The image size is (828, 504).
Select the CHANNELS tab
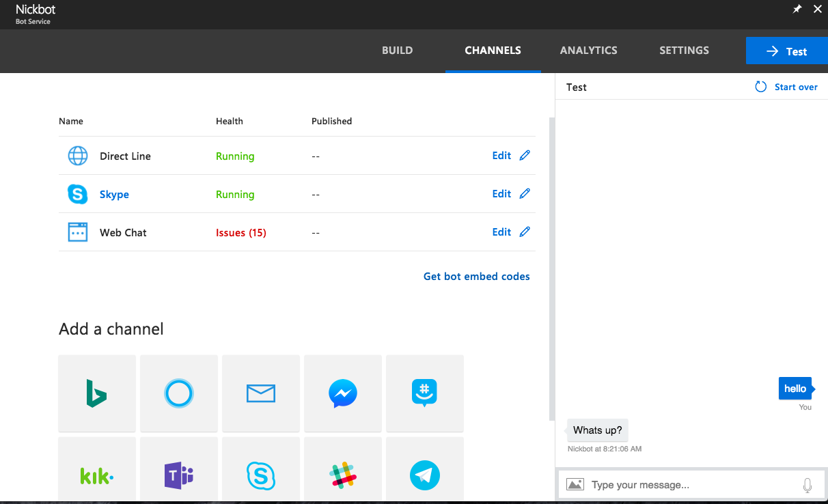click(x=493, y=51)
